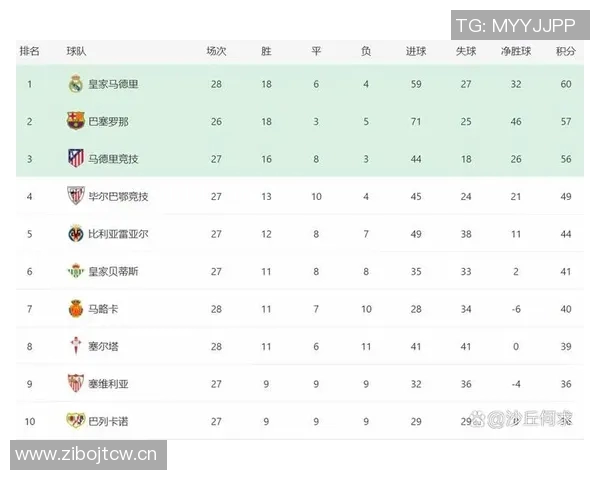600x480 pixels.
Task: Click the Atlético Madrid club crest
Action: pyautogui.click(x=75, y=158)
